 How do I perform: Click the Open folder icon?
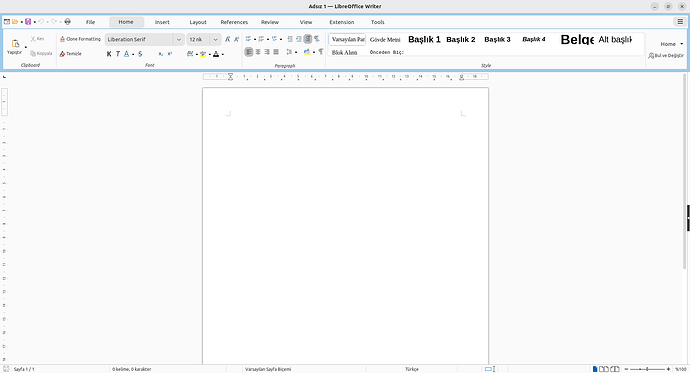click(x=15, y=22)
